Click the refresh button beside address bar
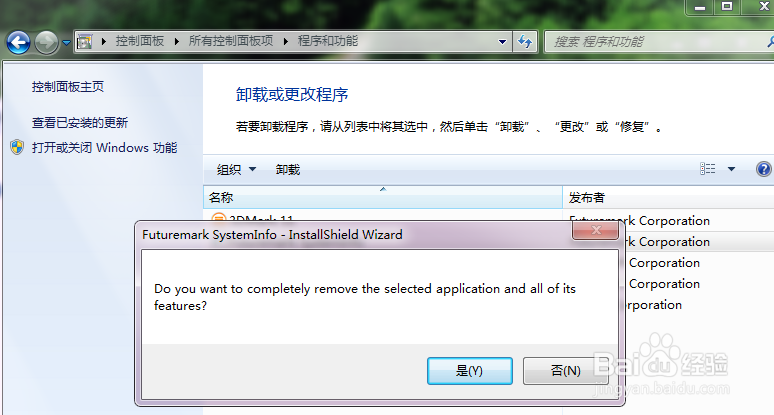774x415 pixels. [x=525, y=42]
